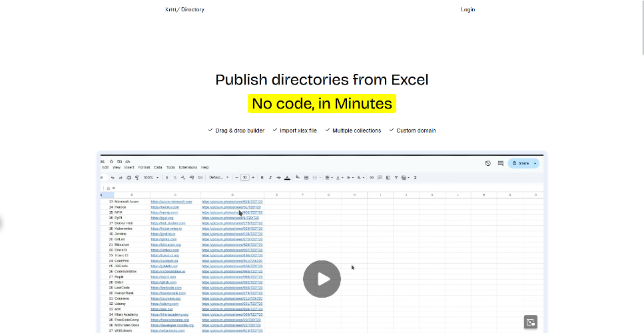
Task: Click the 'Udemy' cell in row 32
Action: click(x=121, y=304)
